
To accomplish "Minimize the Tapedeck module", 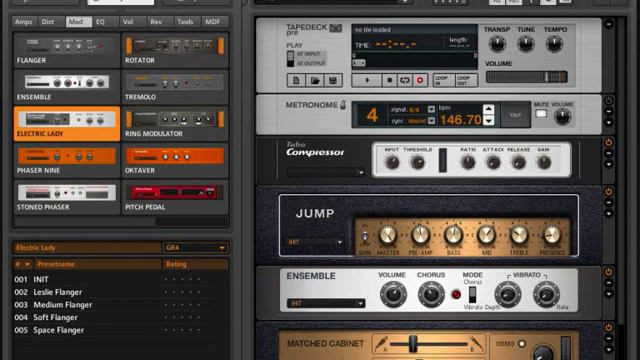I will [x=609, y=24].
